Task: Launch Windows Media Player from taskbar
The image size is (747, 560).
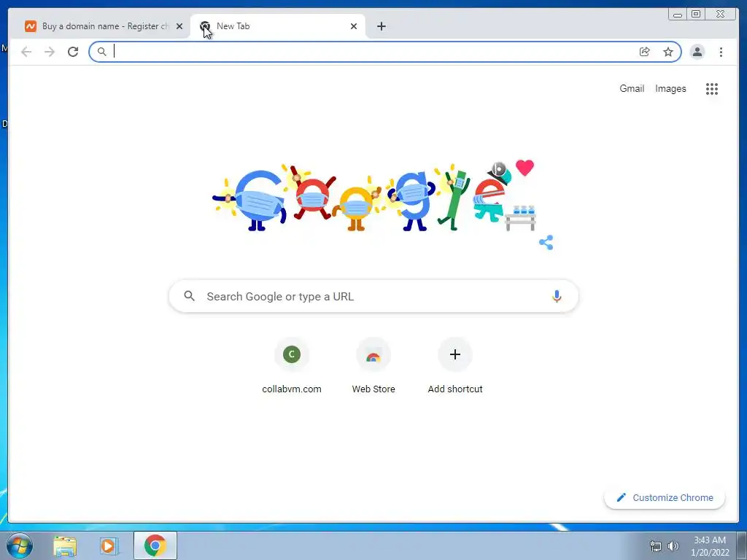Action: tap(109, 545)
